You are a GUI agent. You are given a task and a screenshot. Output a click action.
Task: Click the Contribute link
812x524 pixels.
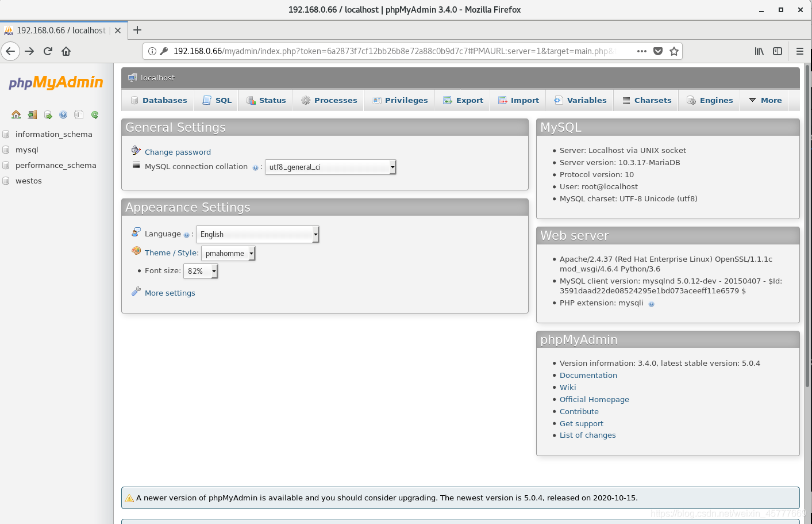(579, 411)
